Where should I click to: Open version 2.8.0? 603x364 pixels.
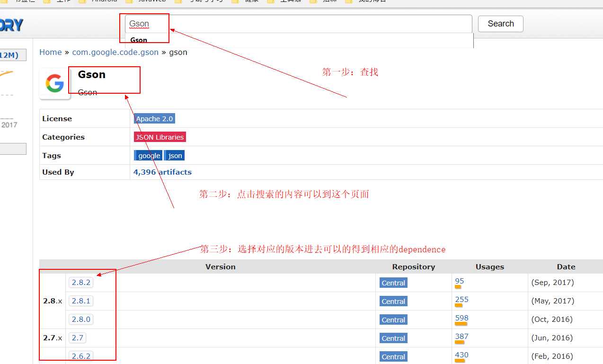coord(81,320)
